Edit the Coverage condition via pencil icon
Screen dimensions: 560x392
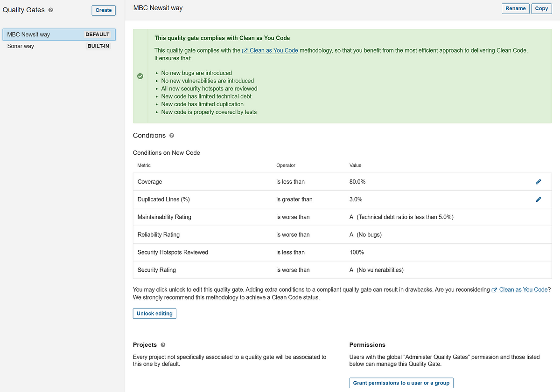[x=539, y=182]
